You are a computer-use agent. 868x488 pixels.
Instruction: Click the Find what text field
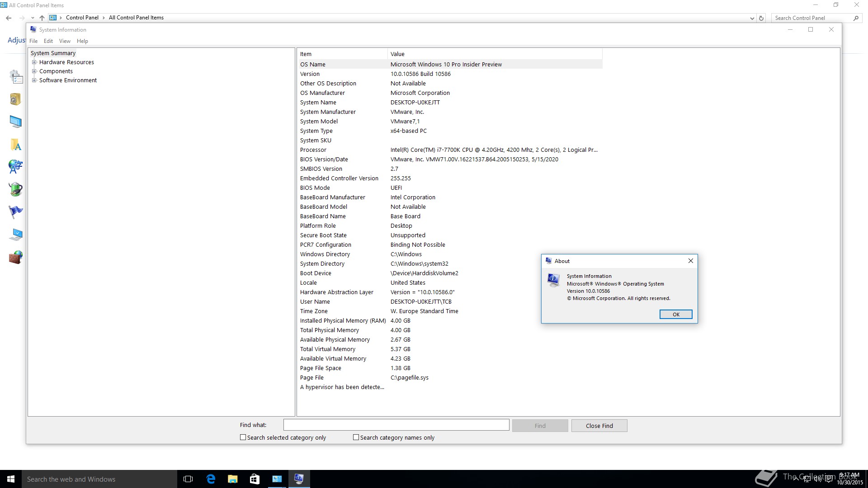pos(396,425)
